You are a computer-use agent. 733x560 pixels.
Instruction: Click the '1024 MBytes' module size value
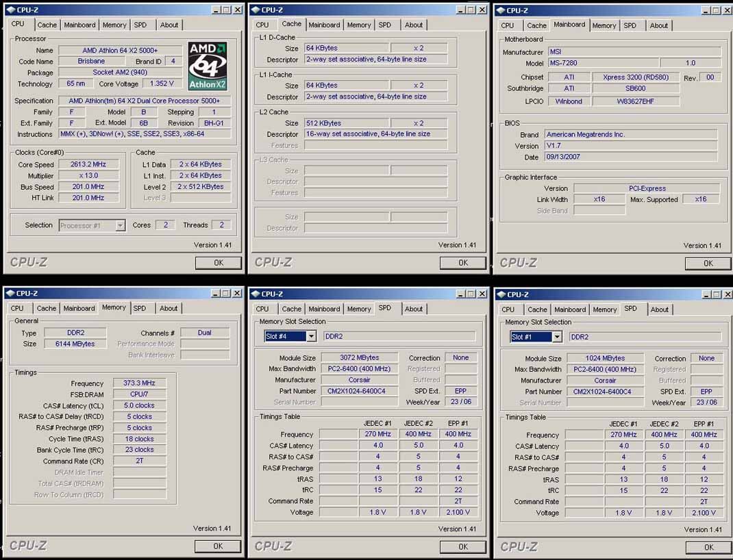coord(606,358)
